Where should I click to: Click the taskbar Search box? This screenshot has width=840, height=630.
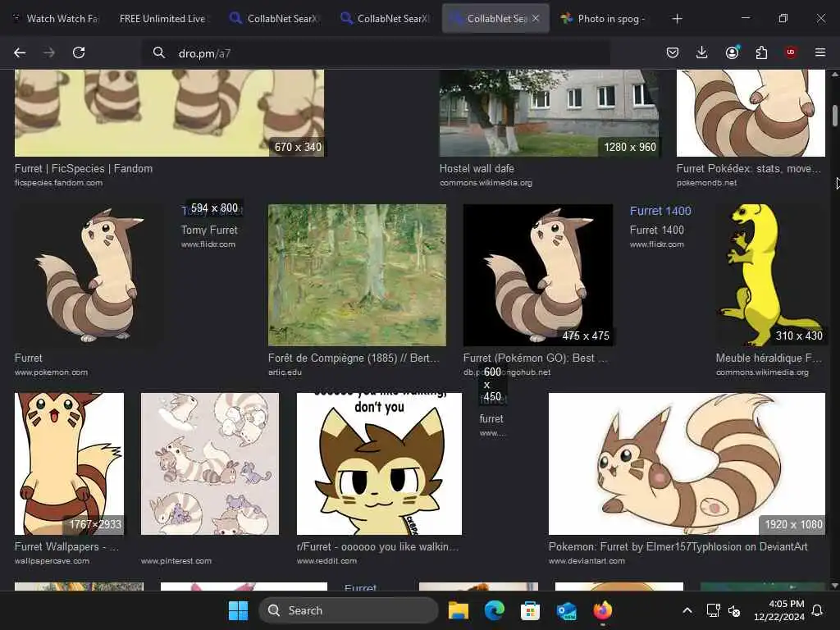coord(348,610)
